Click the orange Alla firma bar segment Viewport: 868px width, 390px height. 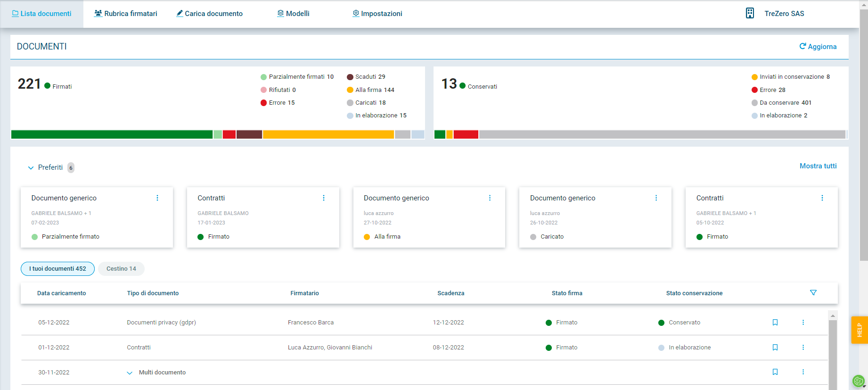(328, 134)
